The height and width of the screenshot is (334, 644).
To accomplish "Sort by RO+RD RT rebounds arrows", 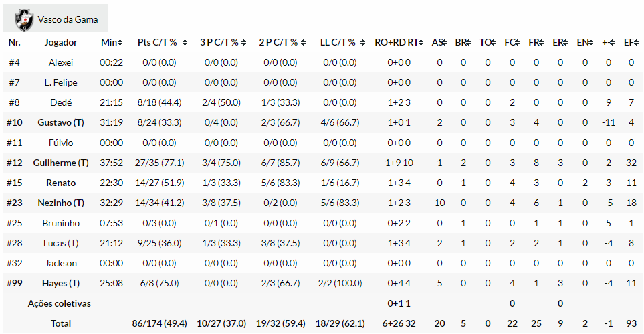I will (x=421, y=43).
